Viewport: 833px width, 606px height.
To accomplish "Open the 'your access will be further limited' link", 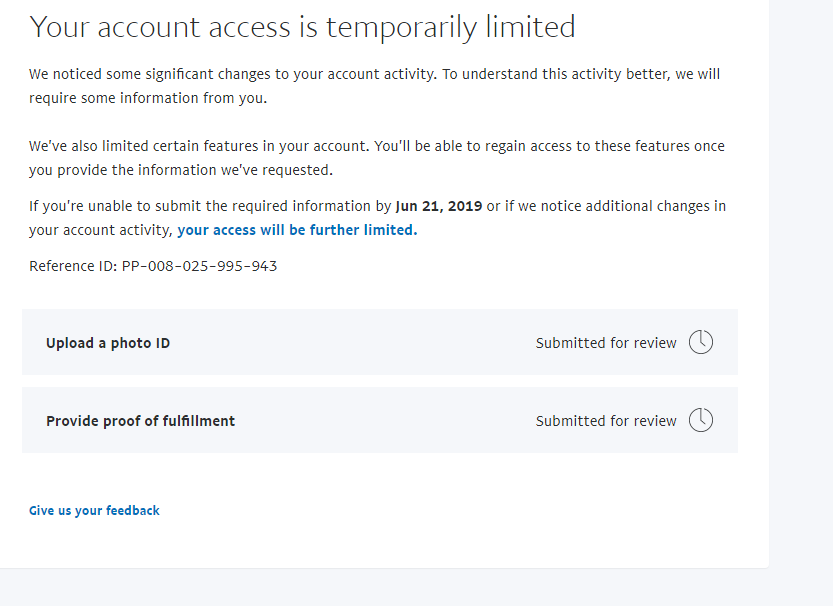I will tap(297, 230).
